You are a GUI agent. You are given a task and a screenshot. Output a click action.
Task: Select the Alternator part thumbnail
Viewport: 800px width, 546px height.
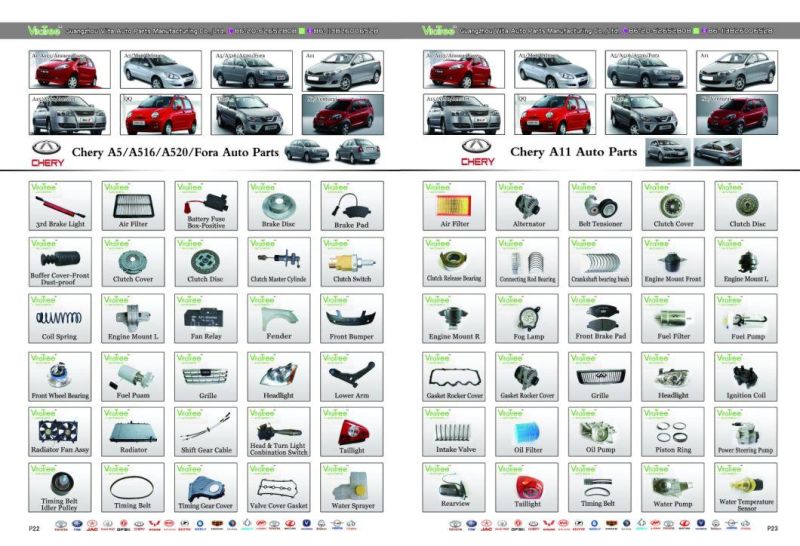pyautogui.click(x=527, y=206)
